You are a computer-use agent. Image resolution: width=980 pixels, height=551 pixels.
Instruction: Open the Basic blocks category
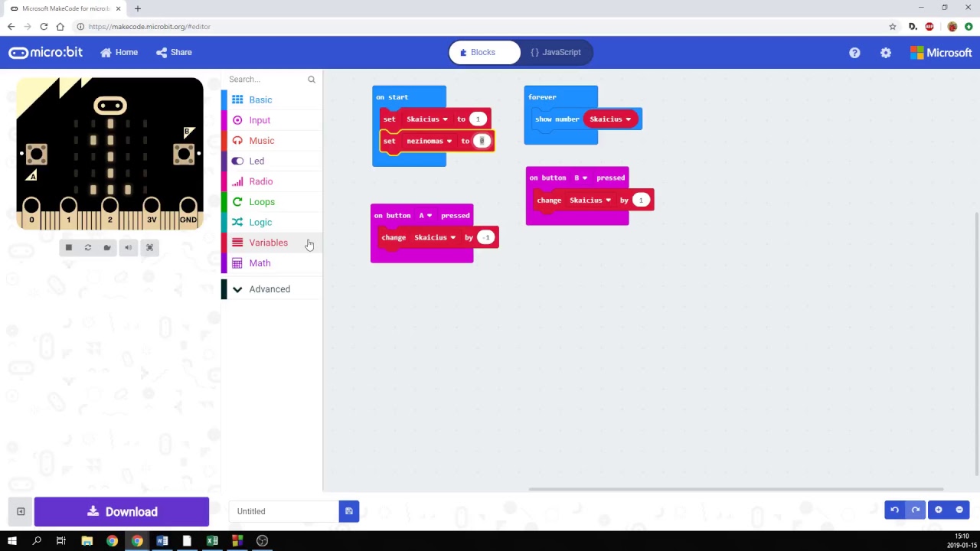272,99
